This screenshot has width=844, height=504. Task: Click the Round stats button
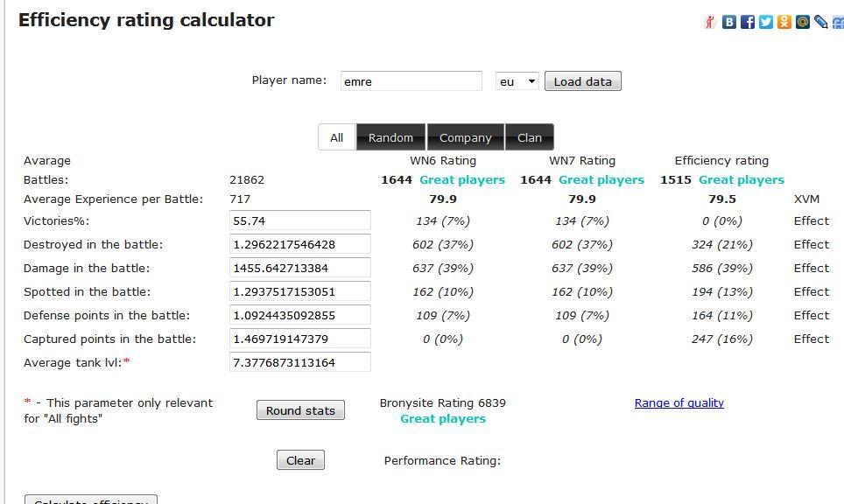click(x=300, y=410)
